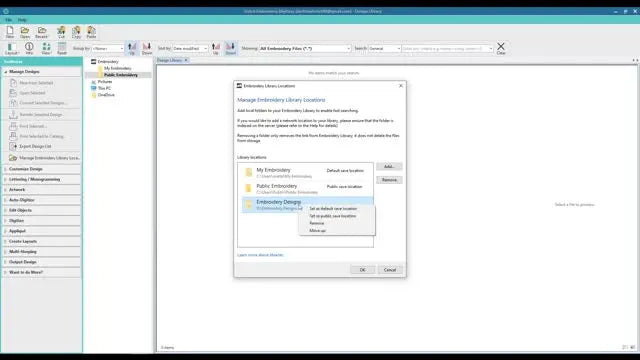The width and height of the screenshot is (640, 360).
Task: Click Cancel in Embroidery Library Locations dialog
Action: tap(390, 270)
